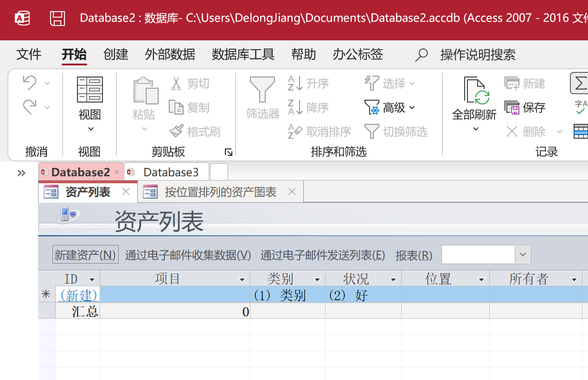Click the 视图 view icon

pos(89,90)
